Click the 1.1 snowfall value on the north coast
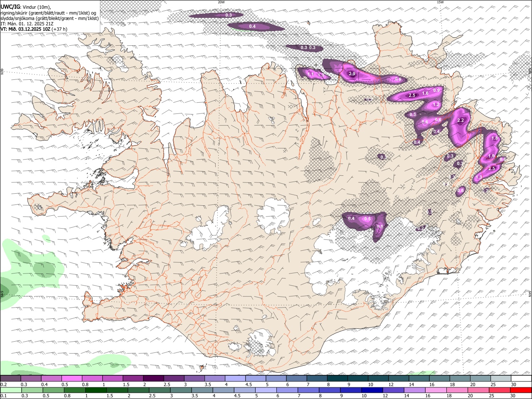Screen dimensions: 532x399 pos(310,74)
